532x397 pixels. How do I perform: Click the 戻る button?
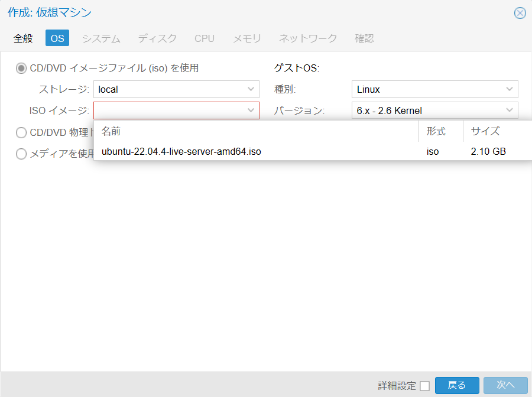click(x=457, y=385)
